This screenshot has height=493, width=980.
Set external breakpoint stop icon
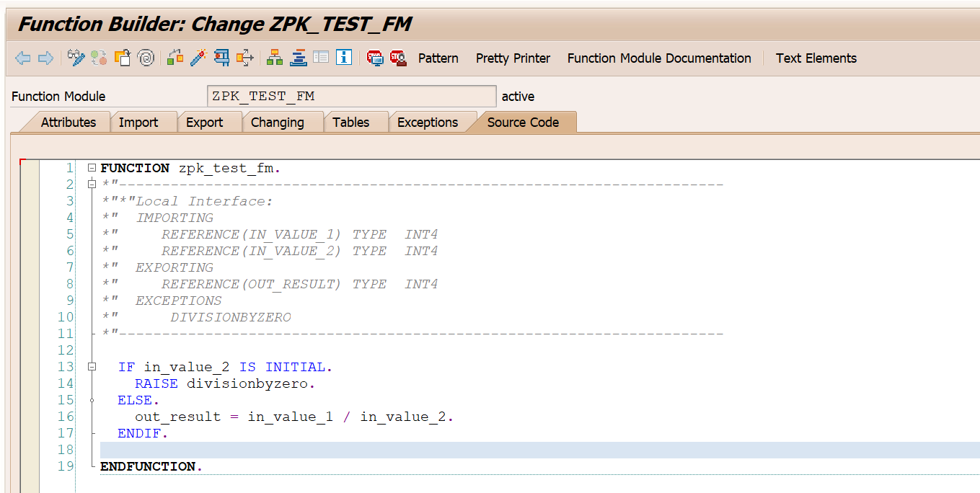click(398, 58)
